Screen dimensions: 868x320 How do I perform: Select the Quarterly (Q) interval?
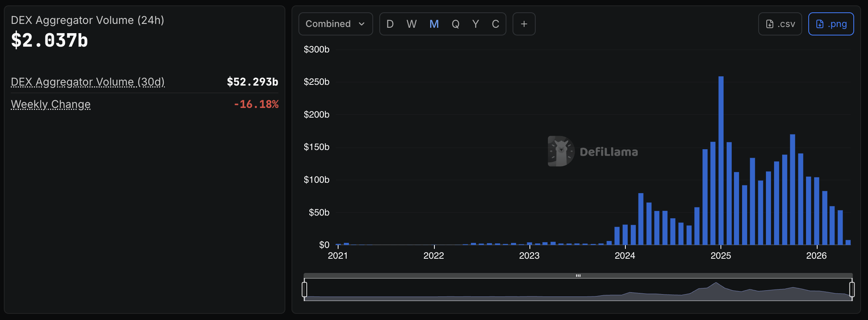[456, 24]
